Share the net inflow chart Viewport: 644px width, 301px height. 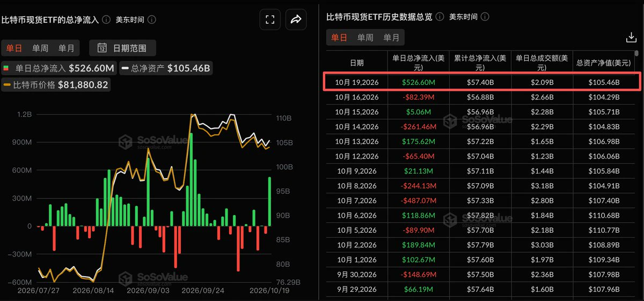point(296,20)
